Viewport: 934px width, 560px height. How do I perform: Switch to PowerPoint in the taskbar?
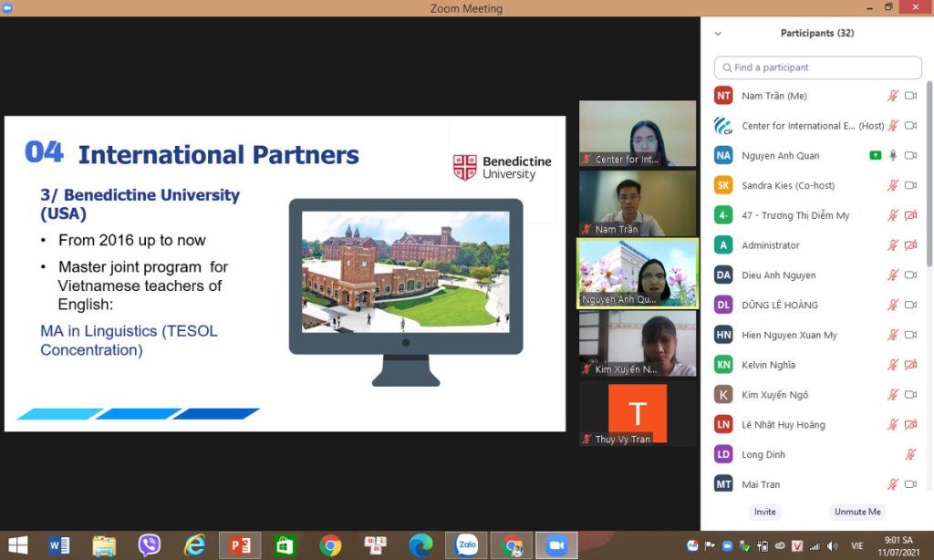[240, 545]
